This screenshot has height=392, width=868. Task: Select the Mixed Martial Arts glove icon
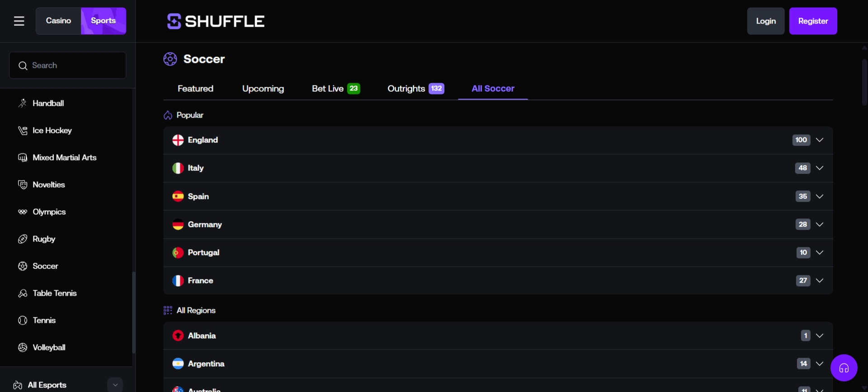[23, 158]
